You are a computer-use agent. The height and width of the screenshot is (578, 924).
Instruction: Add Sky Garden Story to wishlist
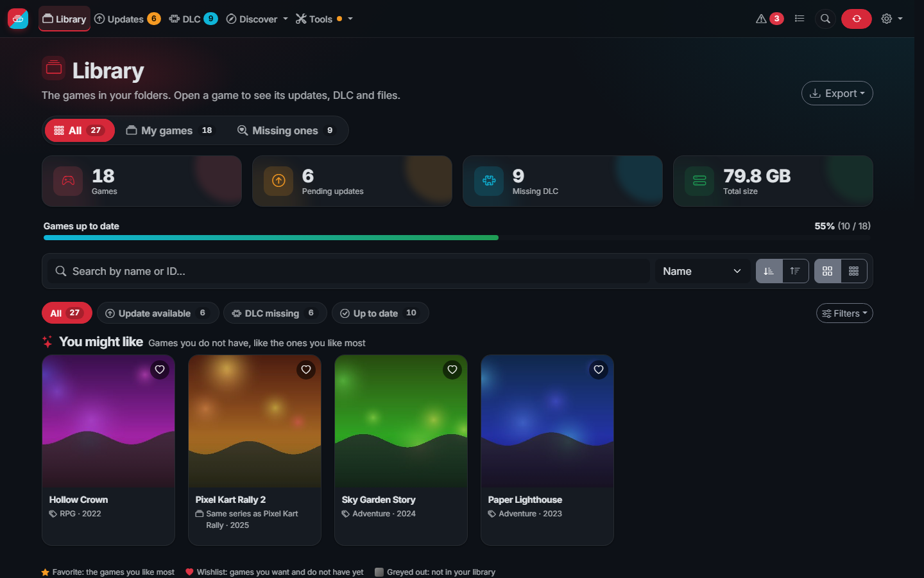click(x=452, y=370)
